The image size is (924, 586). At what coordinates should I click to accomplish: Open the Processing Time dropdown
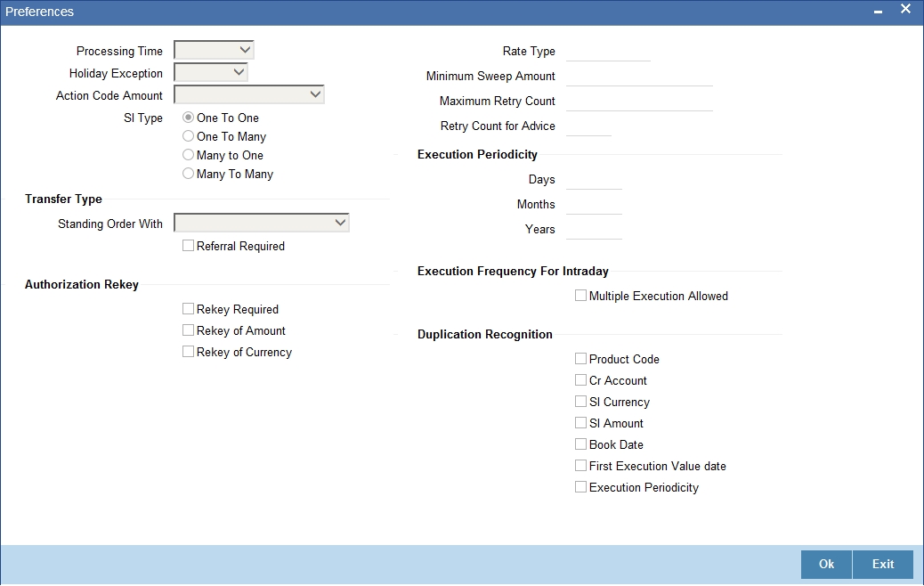tap(214, 51)
